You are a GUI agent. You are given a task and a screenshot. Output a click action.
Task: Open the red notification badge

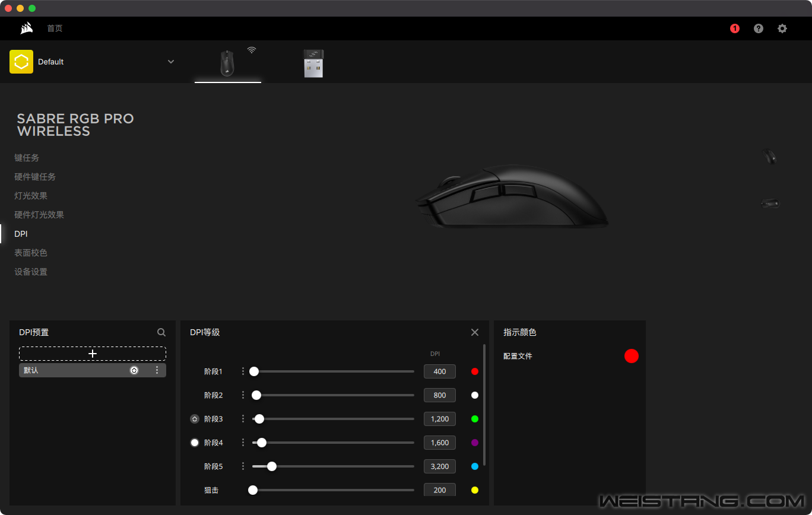click(735, 28)
